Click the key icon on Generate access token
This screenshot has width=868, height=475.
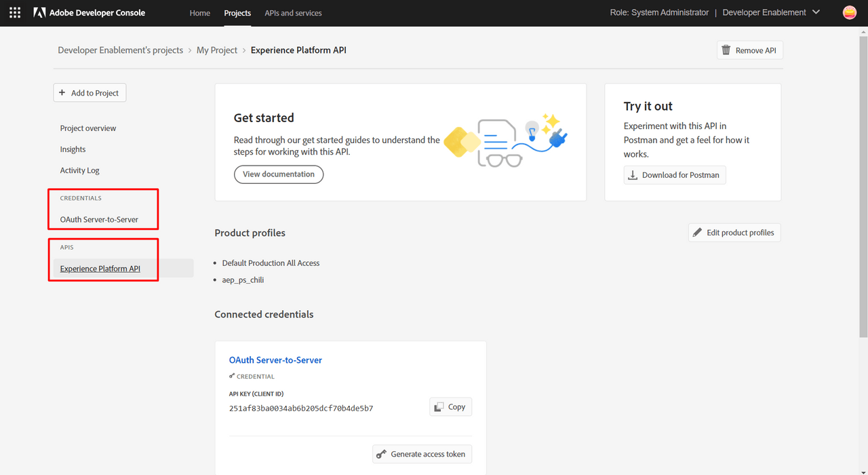[x=382, y=454]
